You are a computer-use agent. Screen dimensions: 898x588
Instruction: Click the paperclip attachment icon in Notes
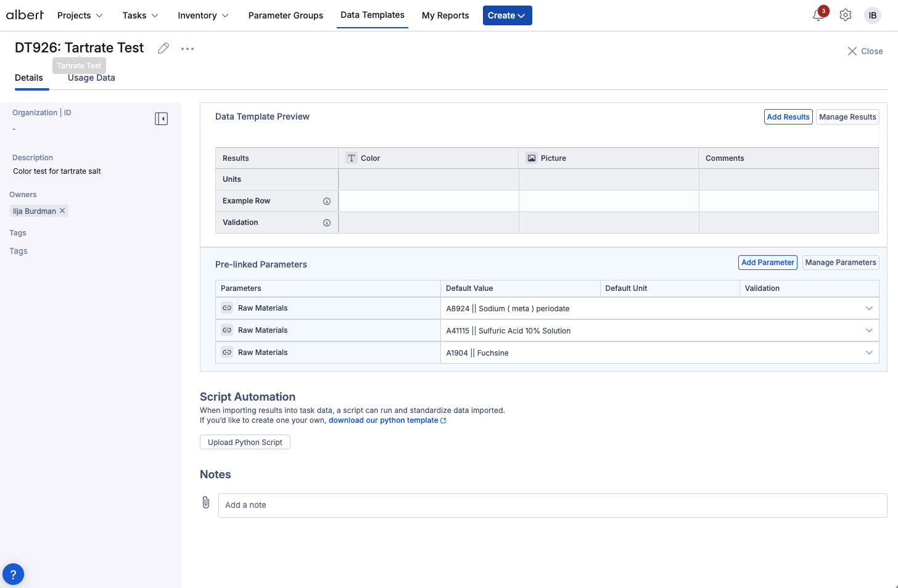(x=206, y=503)
